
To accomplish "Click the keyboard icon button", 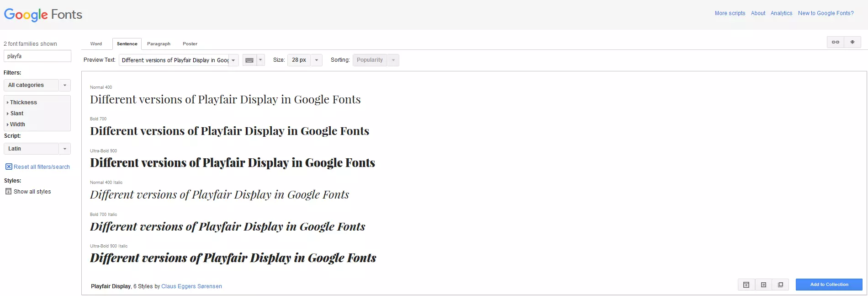I will coord(249,60).
